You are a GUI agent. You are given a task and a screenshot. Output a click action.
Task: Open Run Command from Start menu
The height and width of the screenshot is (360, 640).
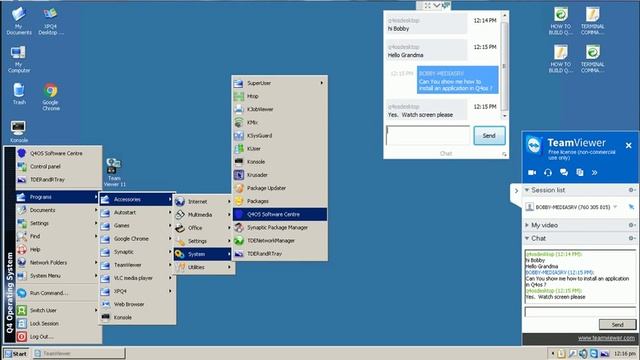(x=58, y=293)
